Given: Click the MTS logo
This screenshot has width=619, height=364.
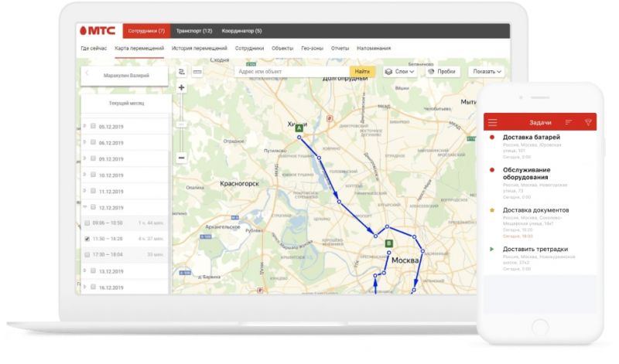Looking at the screenshot, I should coord(99,31).
